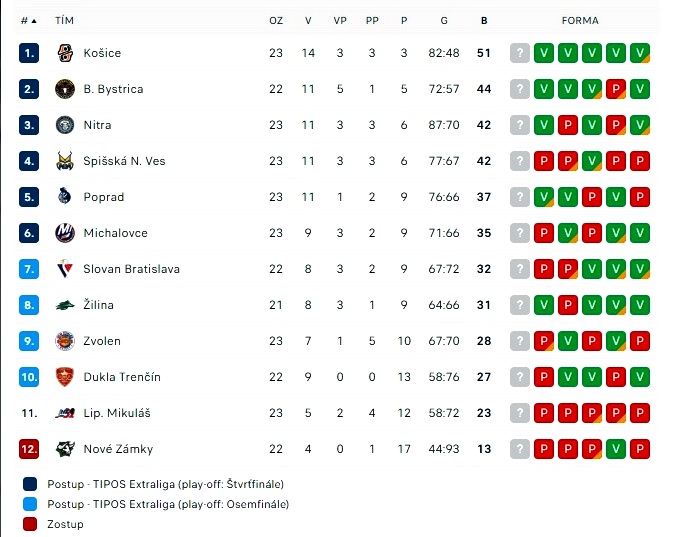
Task: Click the Lip. Mikuláš team name
Action: (x=117, y=413)
